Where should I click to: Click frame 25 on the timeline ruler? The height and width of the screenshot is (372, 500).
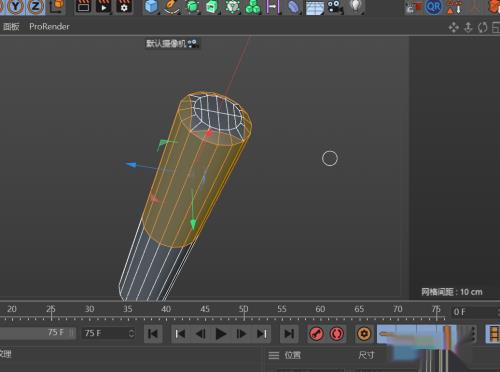pyautogui.click(x=51, y=309)
